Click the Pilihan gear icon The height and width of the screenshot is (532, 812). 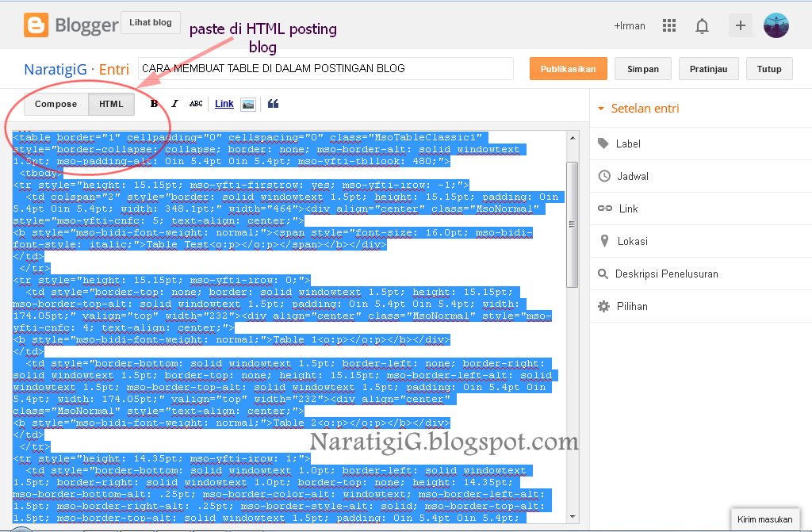point(603,306)
